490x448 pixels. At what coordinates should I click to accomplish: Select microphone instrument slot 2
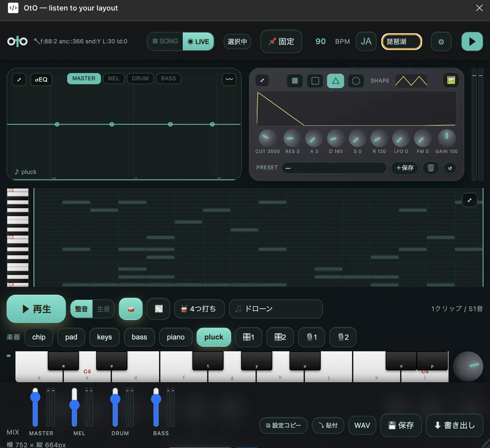click(x=343, y=337)
